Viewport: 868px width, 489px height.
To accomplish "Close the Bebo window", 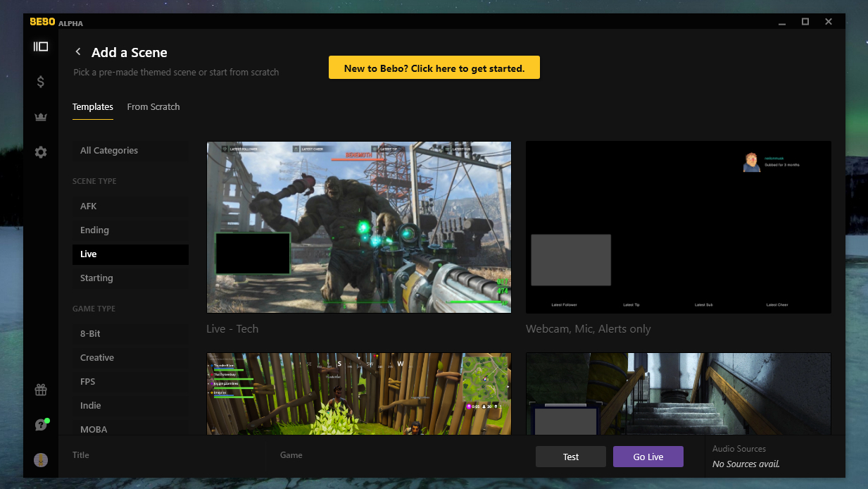I will (x=829, y=22).
